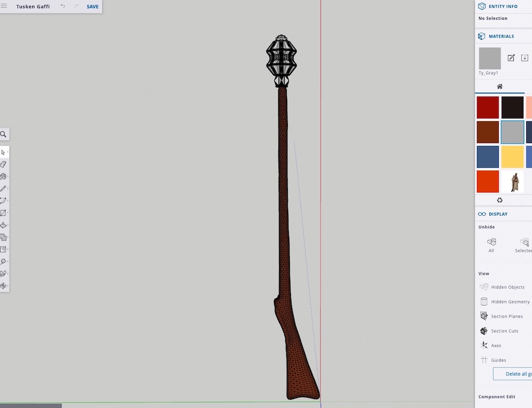Screen dimensions: 532x408
Task: Select the Arc tool
Action: 4,201
